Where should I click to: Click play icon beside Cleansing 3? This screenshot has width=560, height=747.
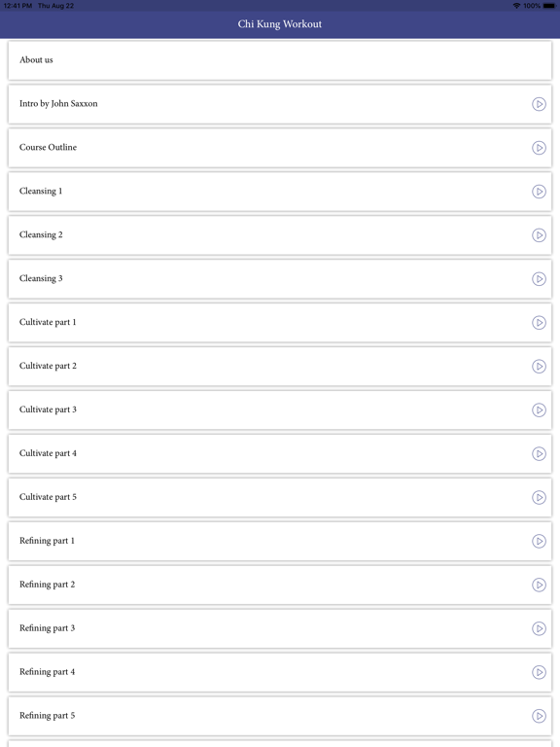(539, 279)
